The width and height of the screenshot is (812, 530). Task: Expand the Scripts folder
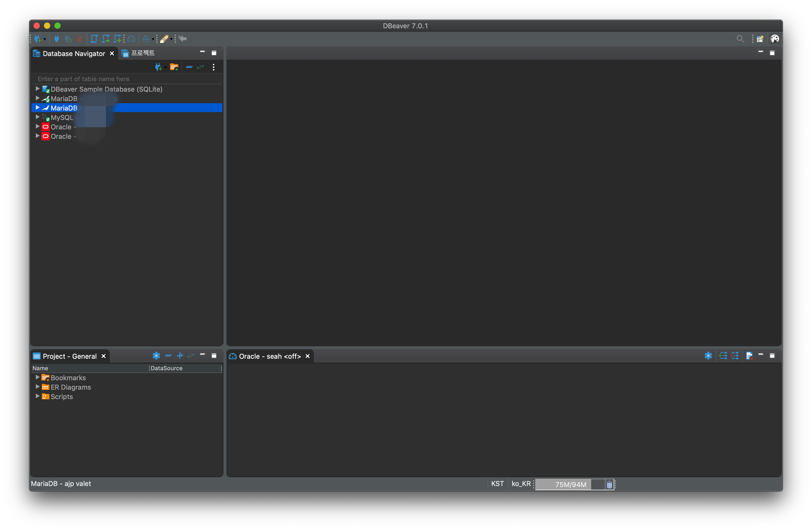pos(37,396)
